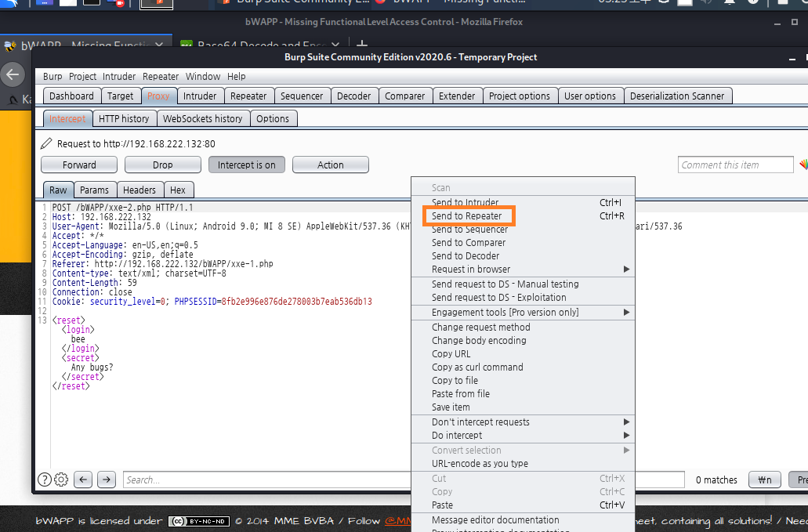Click the Creative Commons BY-NC-ND badge
The height and width of the screenshot is (532, 808).
tap(199, 521)
